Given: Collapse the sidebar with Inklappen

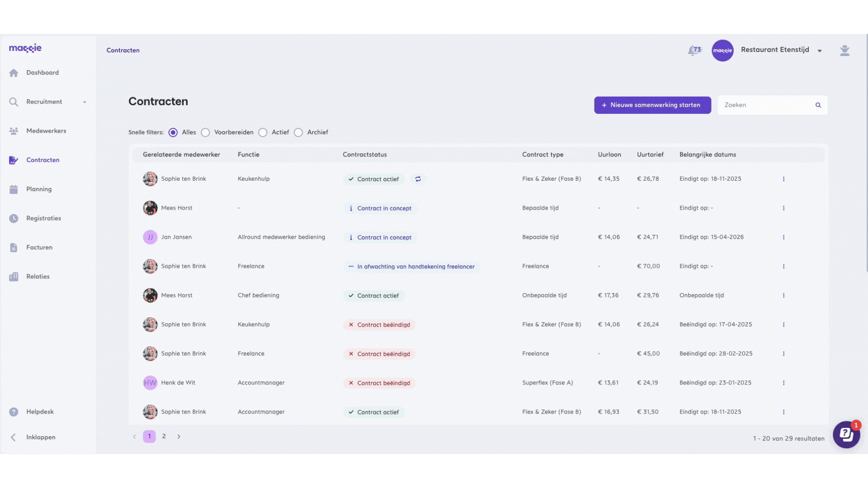Looking at the screenshot, I should coord(40,437).
